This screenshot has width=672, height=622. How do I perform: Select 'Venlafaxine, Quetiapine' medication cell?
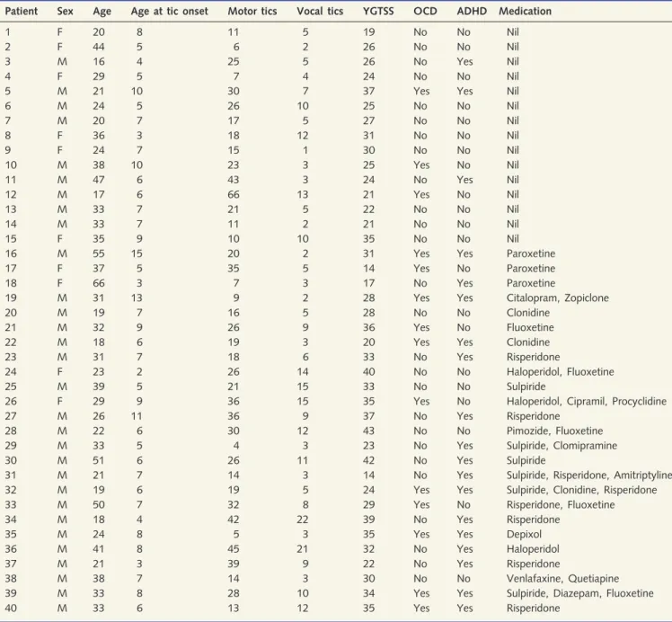pos(562,578)
